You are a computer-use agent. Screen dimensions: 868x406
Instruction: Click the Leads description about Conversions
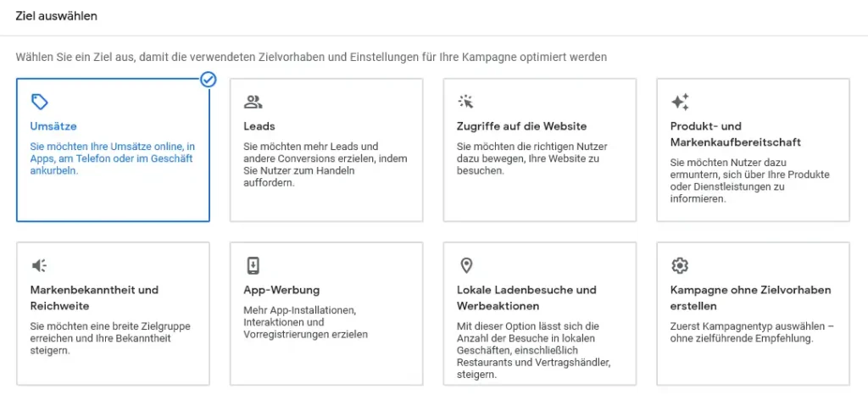pos(325,165)
